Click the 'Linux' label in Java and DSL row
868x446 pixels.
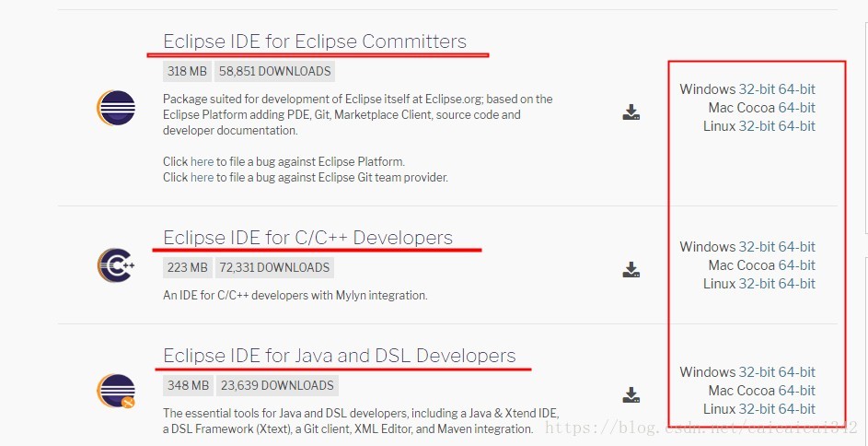(720, 409)
